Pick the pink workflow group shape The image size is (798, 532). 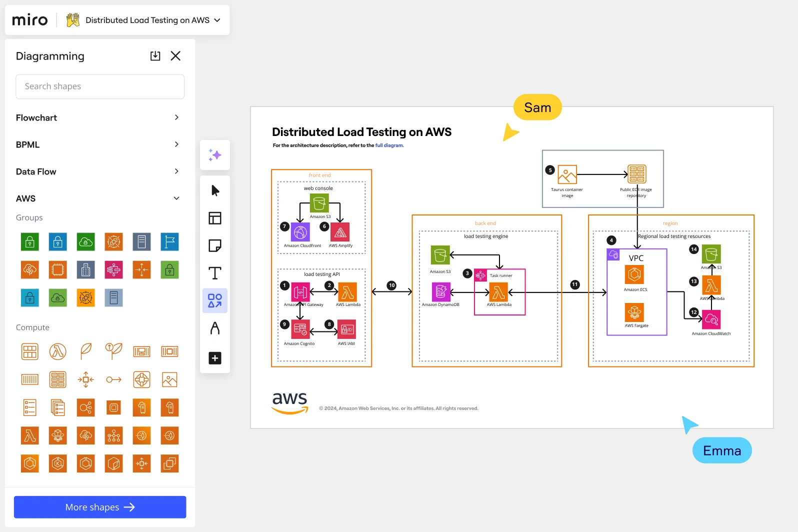coord(114,270)
